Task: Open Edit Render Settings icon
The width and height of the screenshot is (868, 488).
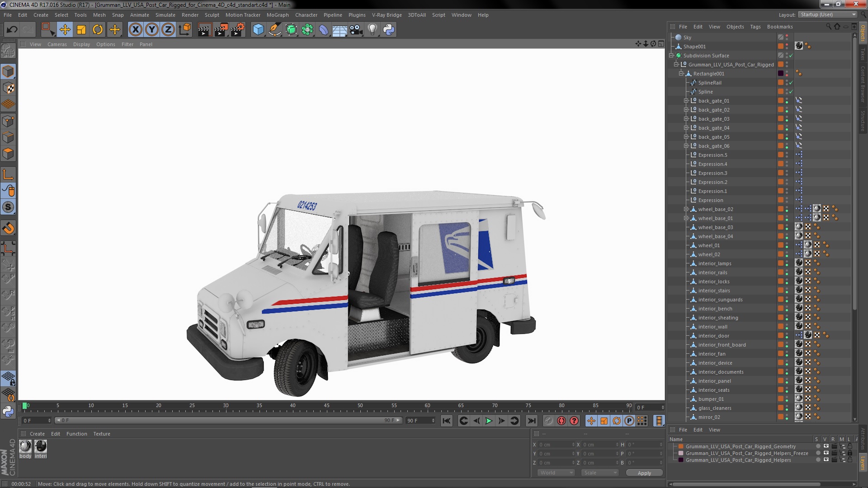Action: pos(238,30)
